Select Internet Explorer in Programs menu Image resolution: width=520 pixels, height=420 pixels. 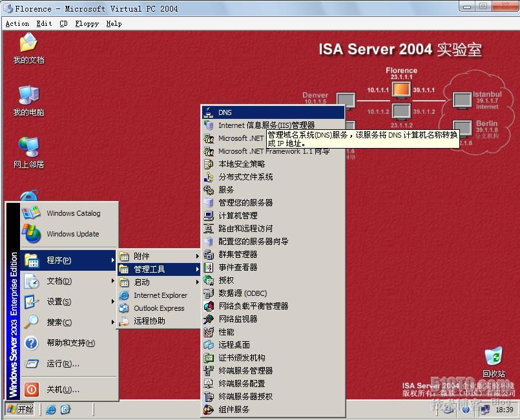point(159,295)
